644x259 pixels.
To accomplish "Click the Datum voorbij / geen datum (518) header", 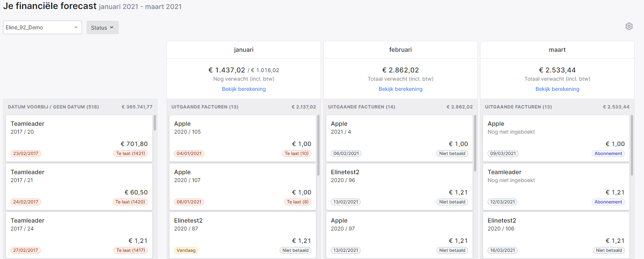I will click(x=53, y=107).
